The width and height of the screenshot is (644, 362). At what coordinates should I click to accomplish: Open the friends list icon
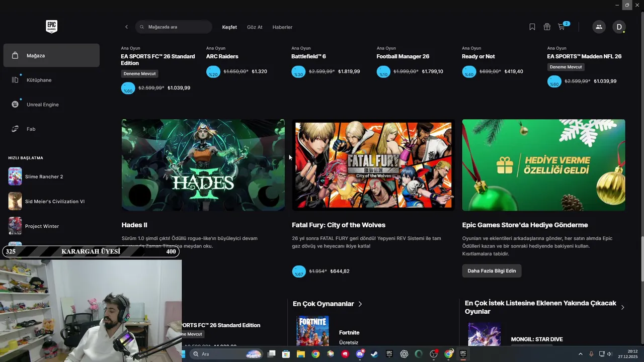pyautogui.click(x=599, y=27)
